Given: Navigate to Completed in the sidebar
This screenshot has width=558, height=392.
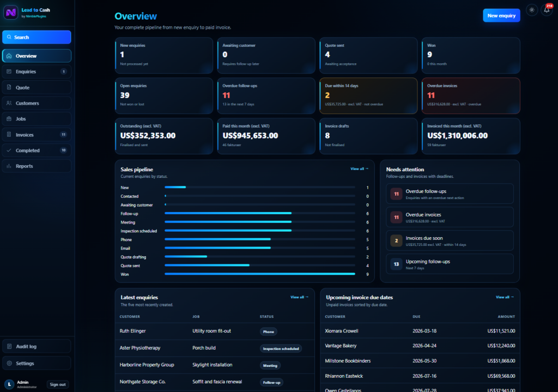Looking at the screenshot, I should 37,150.
